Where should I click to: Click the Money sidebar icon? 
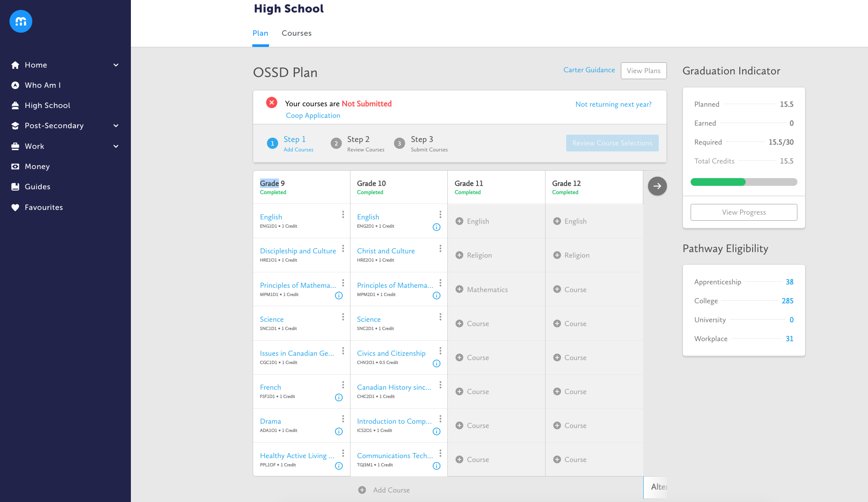coord(15,166)
